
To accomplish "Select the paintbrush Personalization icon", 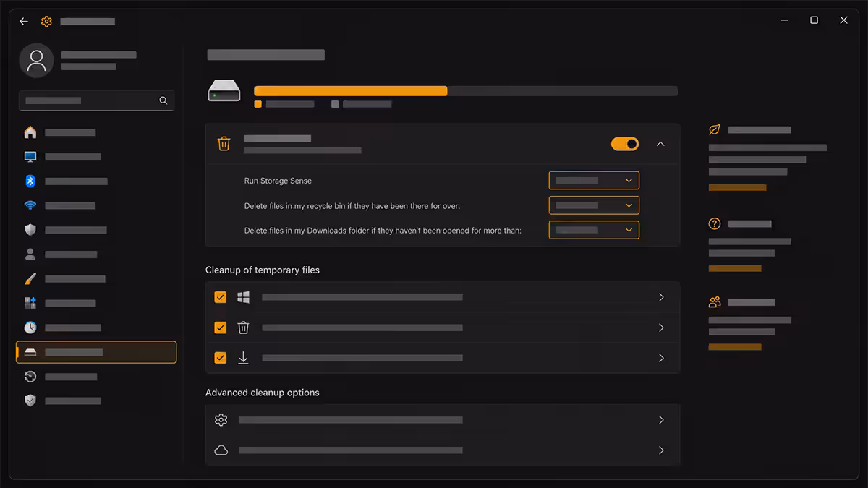I will [x=30, y=278].
